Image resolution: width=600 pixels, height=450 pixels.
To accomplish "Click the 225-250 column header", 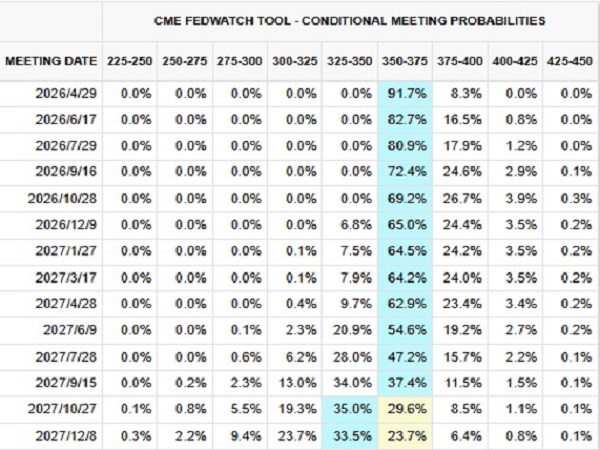I will coord(130,60).
